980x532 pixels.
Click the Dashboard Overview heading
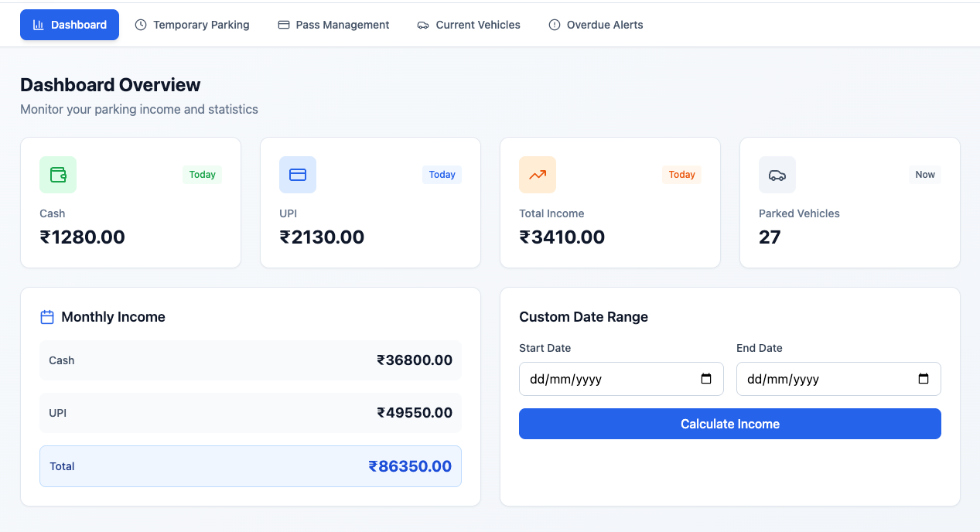(111, 85)
